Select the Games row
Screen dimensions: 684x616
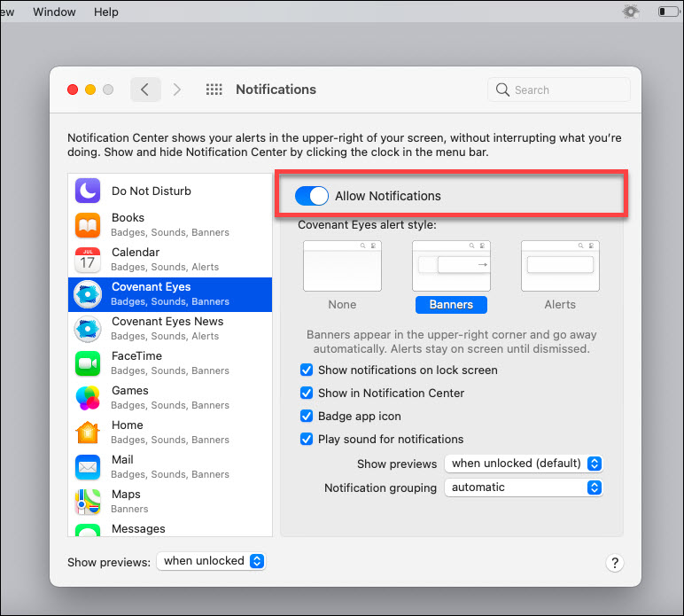coord(170,398)
